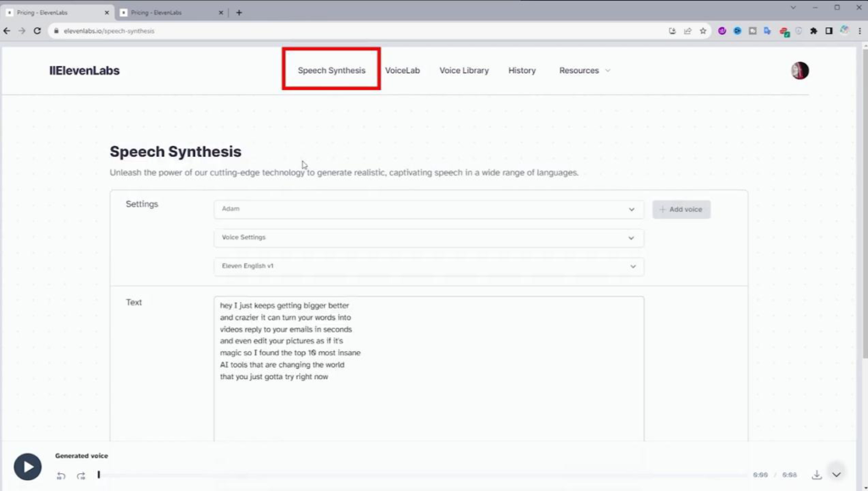Click the ElevenLabs logo link
The height and width of the screenshot is (491, 868).
point(84,70)
